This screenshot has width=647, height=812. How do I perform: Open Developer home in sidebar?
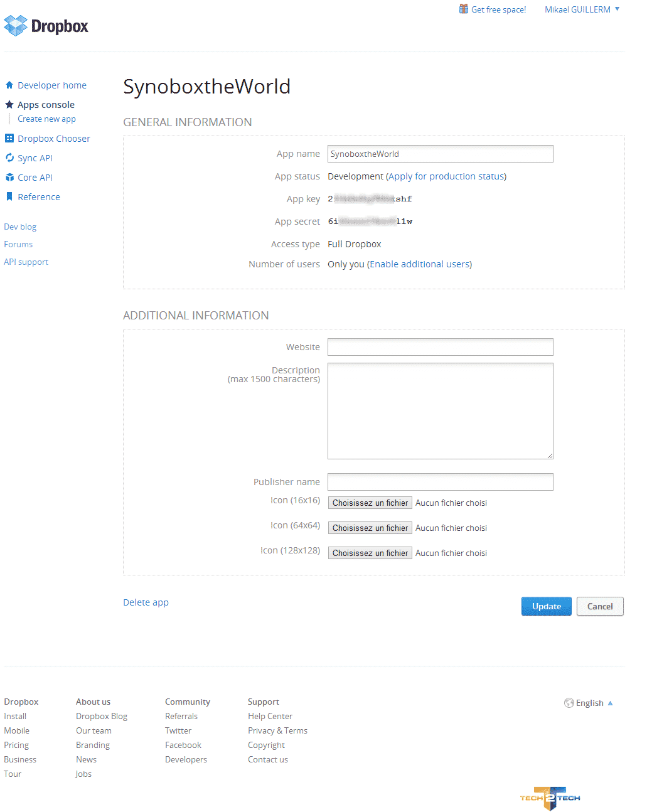[x=52, y=85]
